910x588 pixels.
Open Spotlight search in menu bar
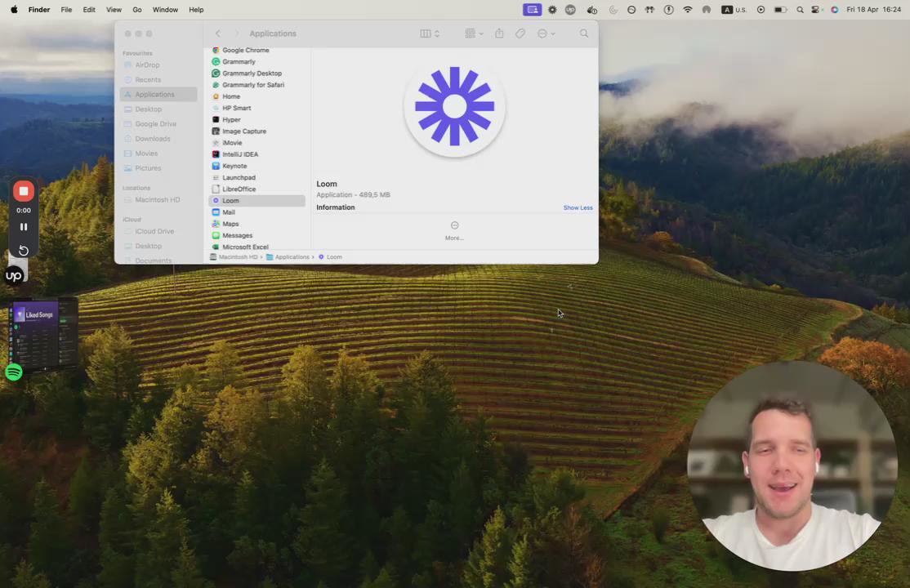click(801, 9)
